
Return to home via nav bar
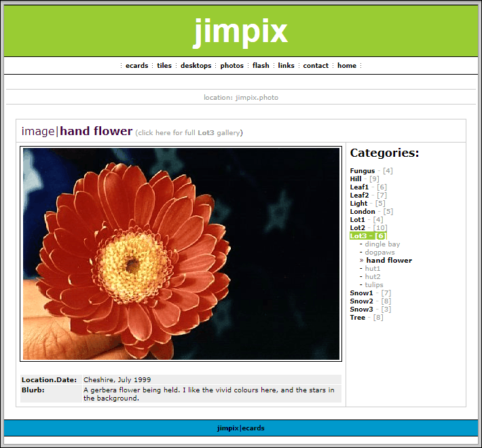coord(346,66)
